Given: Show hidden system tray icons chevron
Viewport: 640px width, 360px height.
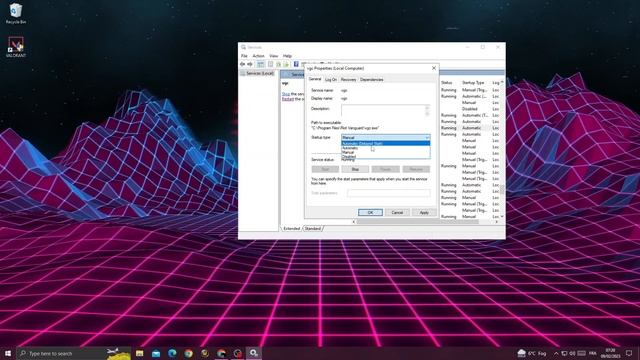Looking at the screenshot, I should [556, 353].
